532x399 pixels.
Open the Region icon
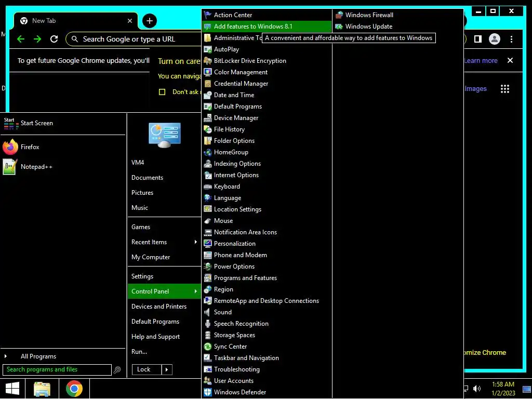pos(208,289)
